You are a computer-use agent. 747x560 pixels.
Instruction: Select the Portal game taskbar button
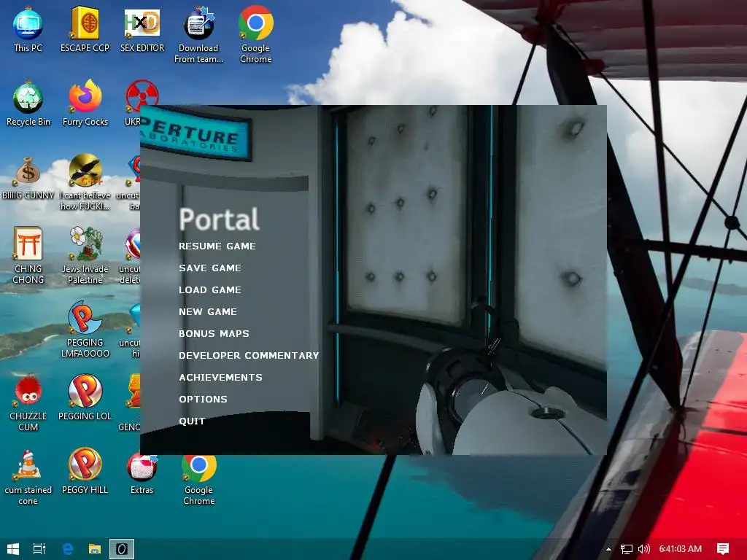122,549
